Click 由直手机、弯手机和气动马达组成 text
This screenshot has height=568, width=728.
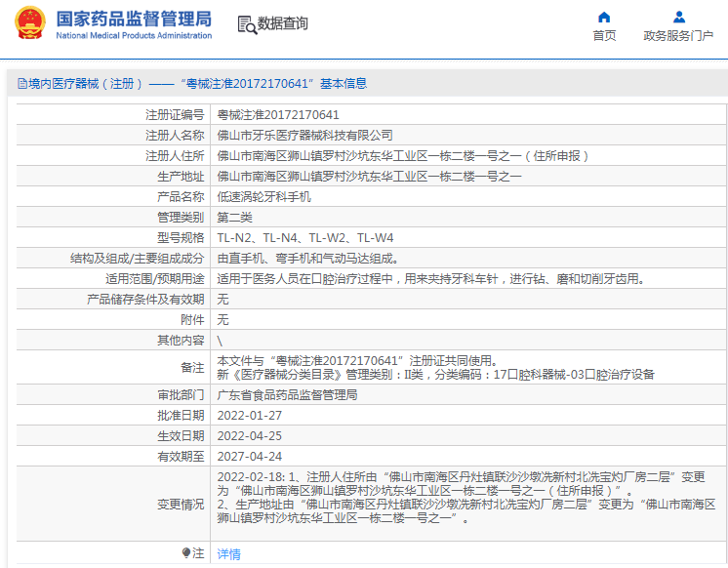coord(307,259)
